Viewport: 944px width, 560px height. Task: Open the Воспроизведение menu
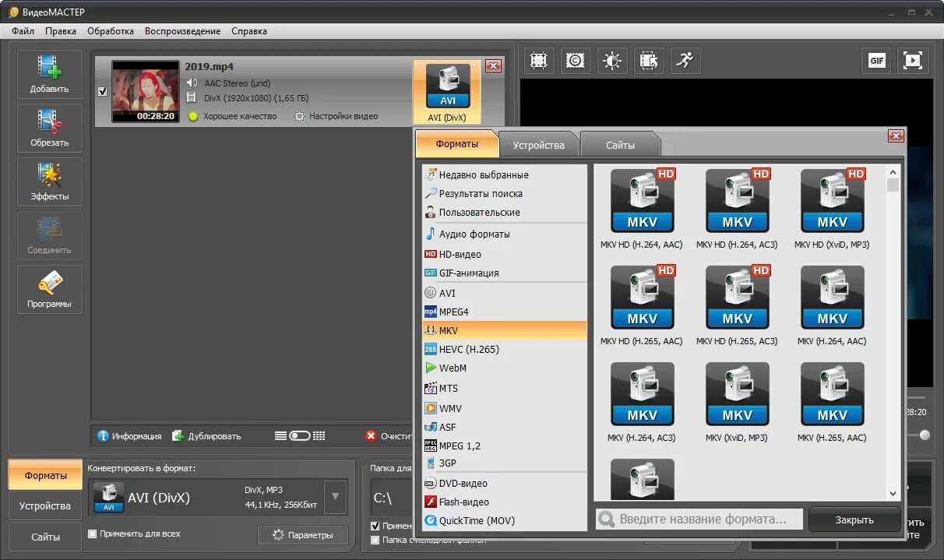[182, 31]
